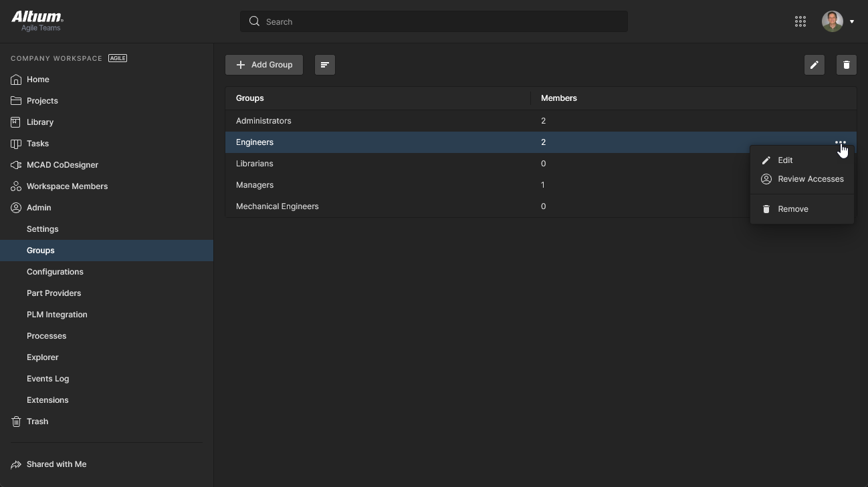Click inside the Search field
868x487 pixels.
(x=433, y=21)
